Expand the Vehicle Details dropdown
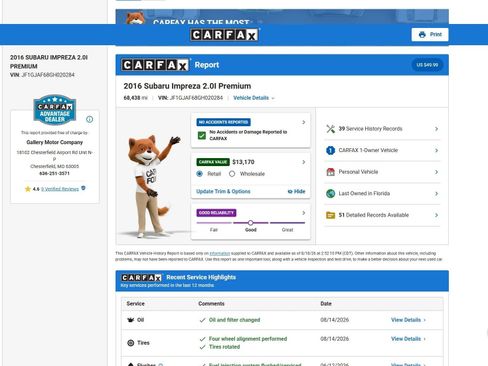Viewport: 488px width, 366px height. click(254, 98)
